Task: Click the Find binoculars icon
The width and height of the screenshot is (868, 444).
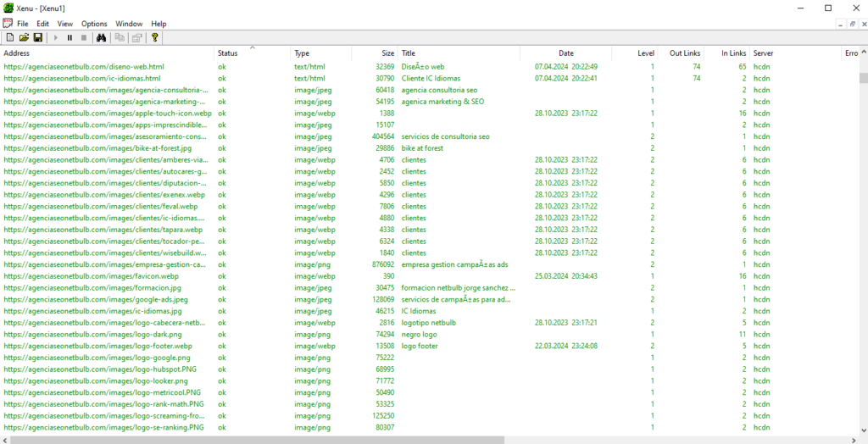Action: [x=101, y=38]
